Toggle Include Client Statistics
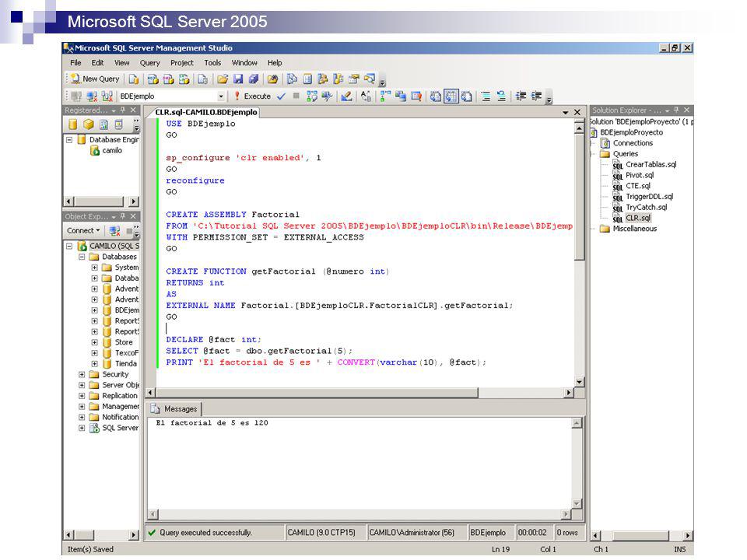Viewport: 747px width, 560px height. pyautogui.click(x=401, y=96)
